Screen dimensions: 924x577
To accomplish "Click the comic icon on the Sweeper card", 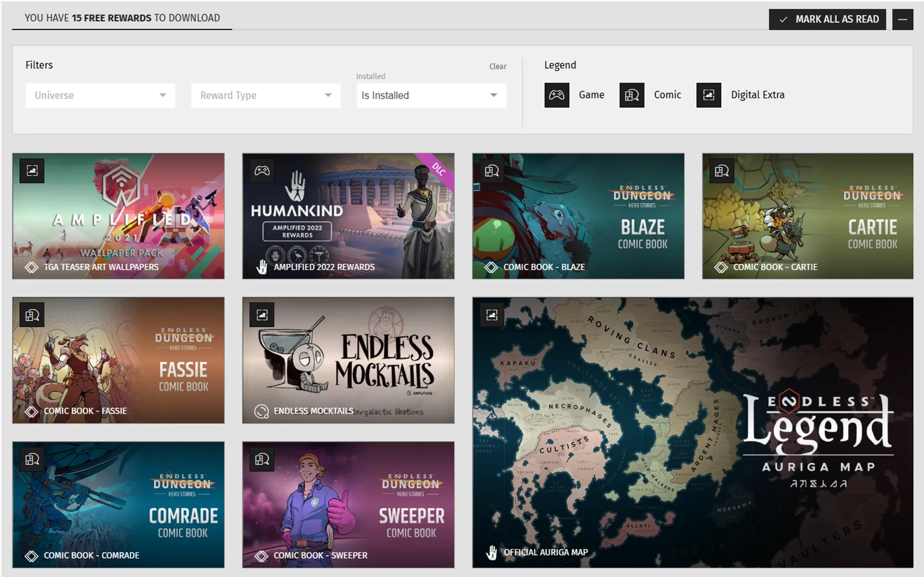I will (262, 460).
